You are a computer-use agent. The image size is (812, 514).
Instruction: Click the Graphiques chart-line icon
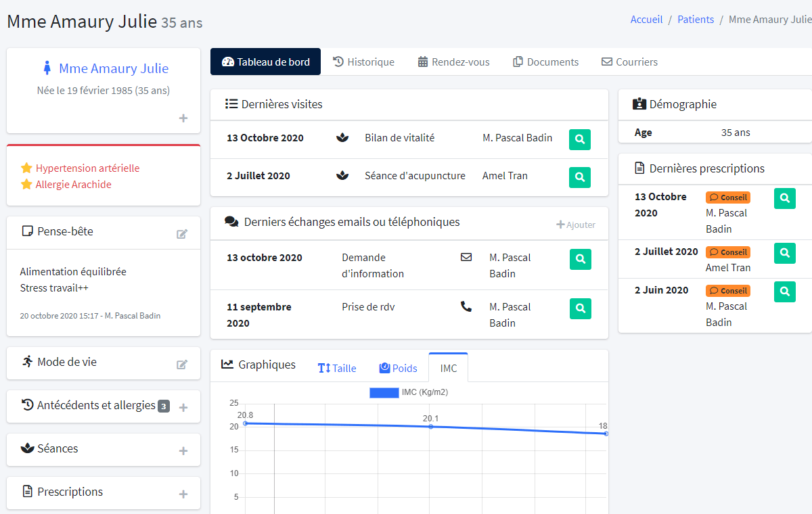[x=227, y=365]
